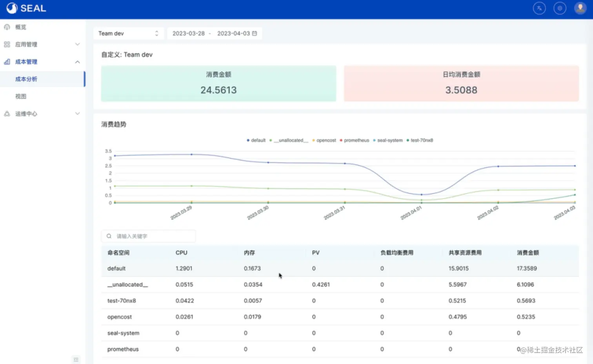Open the user avatar menu

(x=580, y=8)
